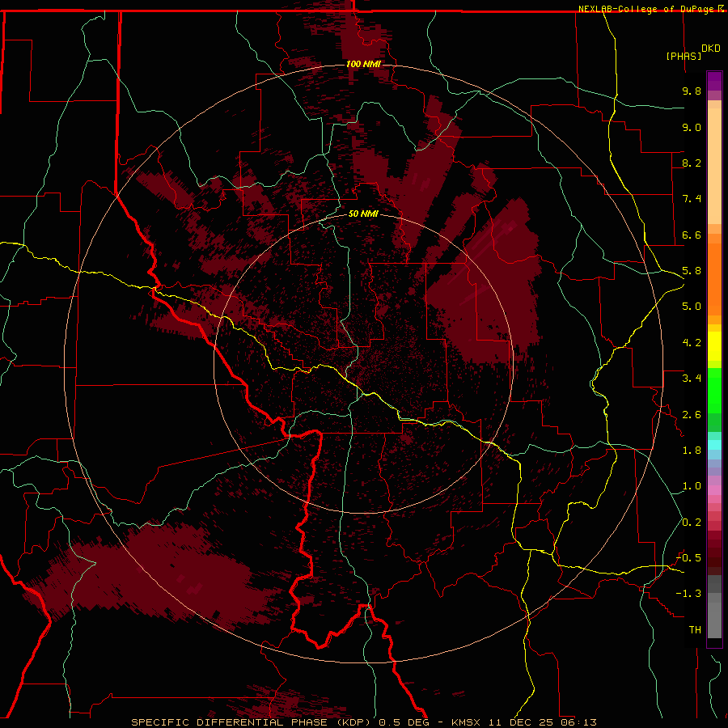728x728 pixels.
Task: Click the 9.0 value on the color scale
Action: 692,127
